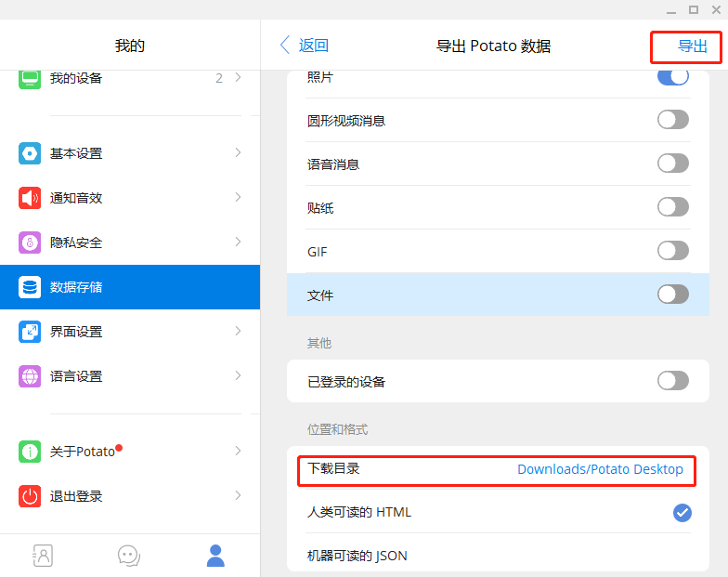Toggle the 圆形视频消息 switch

pos(672,120)
